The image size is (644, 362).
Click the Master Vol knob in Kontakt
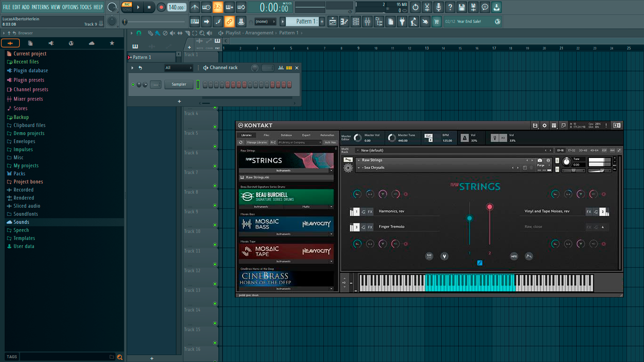(x=358, y=138)
